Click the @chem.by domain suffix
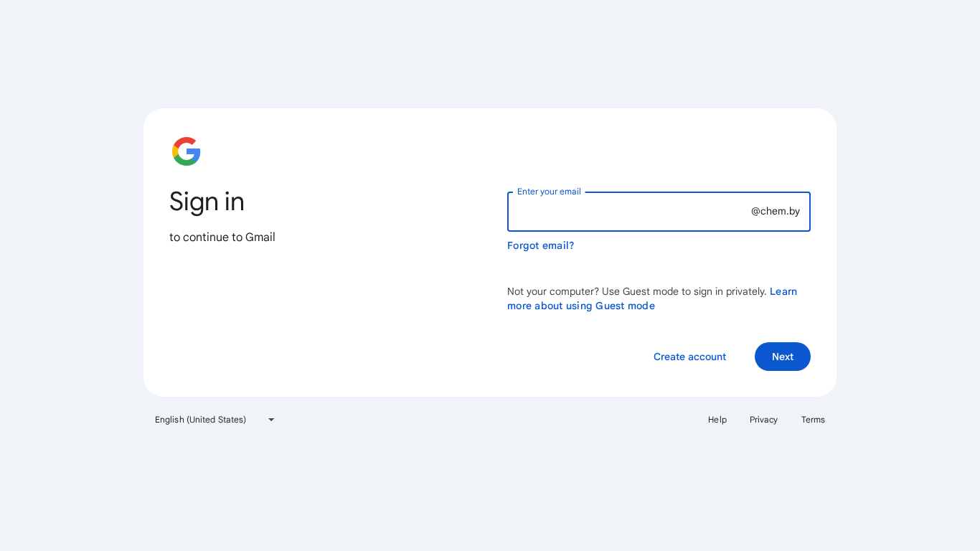Viewport: 980px width, 551px height. 775,211
